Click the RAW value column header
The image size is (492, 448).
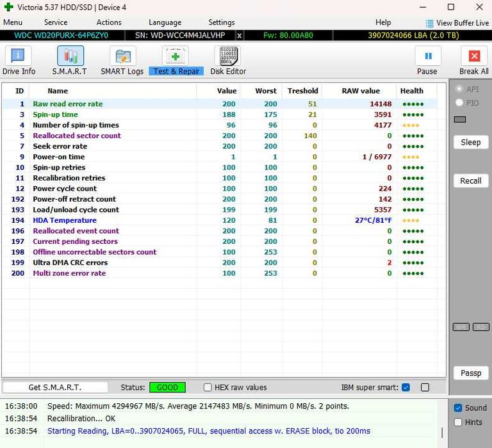[361, 91]
